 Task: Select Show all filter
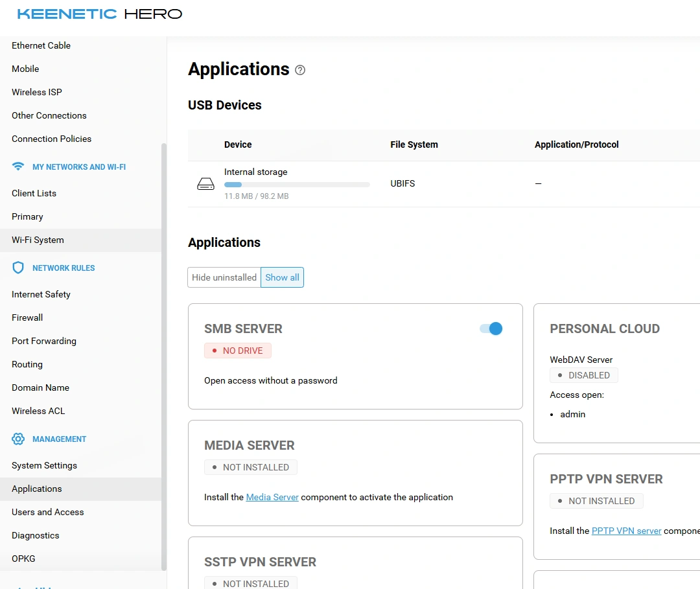[282, 277]
